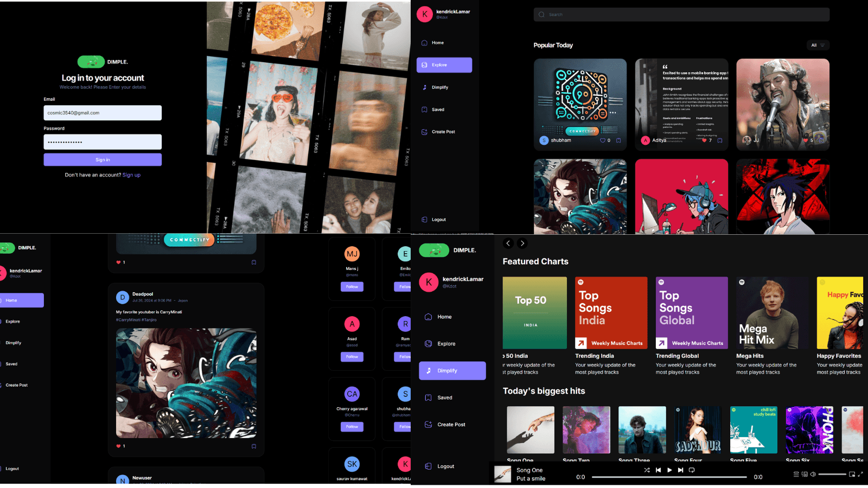Bookmark Aditya's post
The width and height of the screenshot is (868, 488).
(x=720, y=140)
